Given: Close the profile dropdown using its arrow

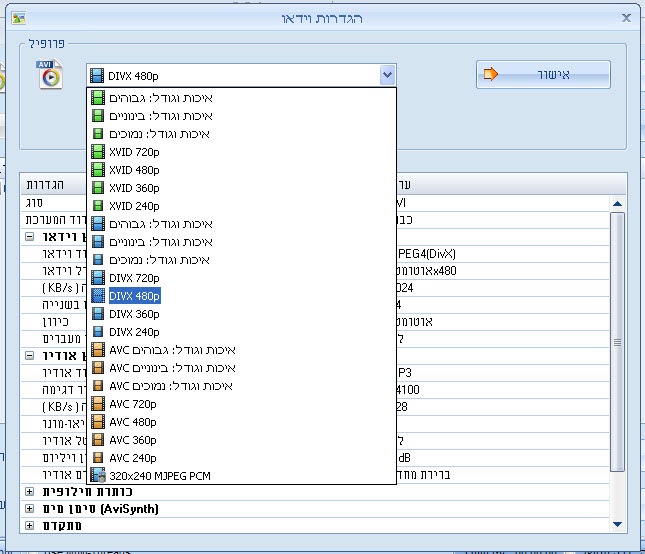Looking at the screenshot, I should click(x=387, y=75).
